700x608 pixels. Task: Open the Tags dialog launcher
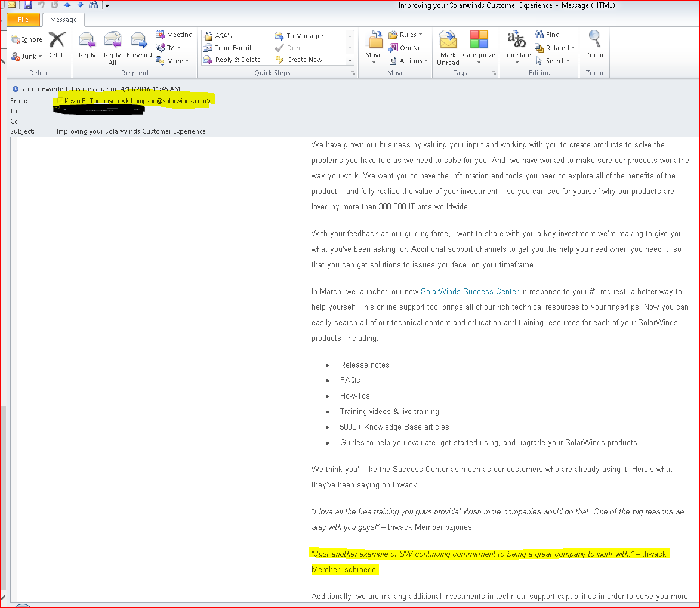494,73
